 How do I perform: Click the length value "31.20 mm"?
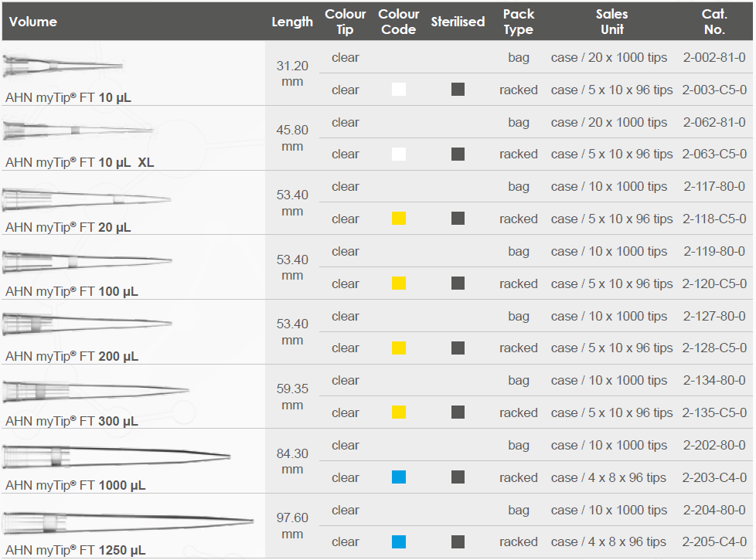pyautogui.click(x=292, y=73)
